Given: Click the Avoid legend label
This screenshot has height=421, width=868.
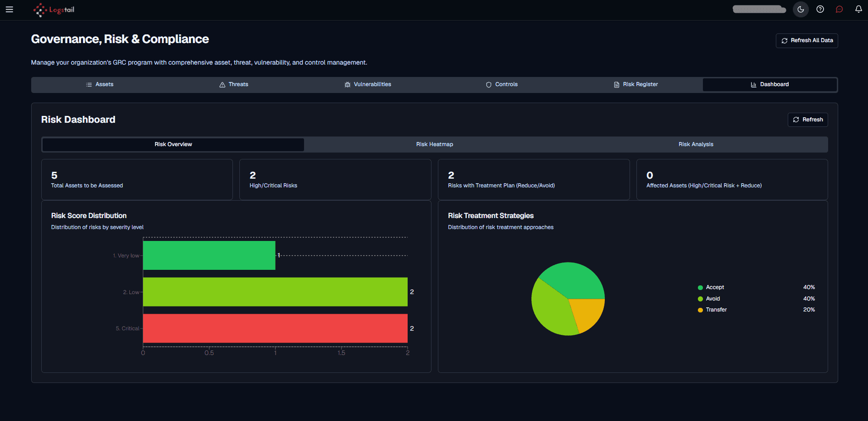Looking at the screenshot, I should pos(713,299).
